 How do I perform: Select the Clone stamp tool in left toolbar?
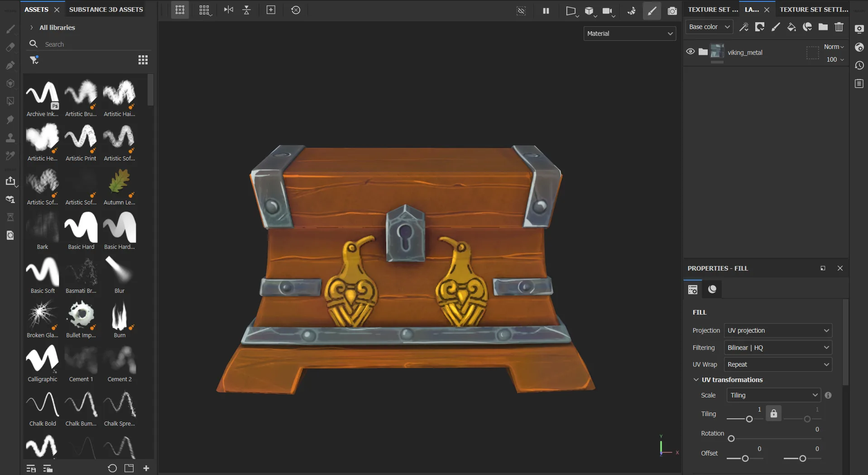point(10,138)
